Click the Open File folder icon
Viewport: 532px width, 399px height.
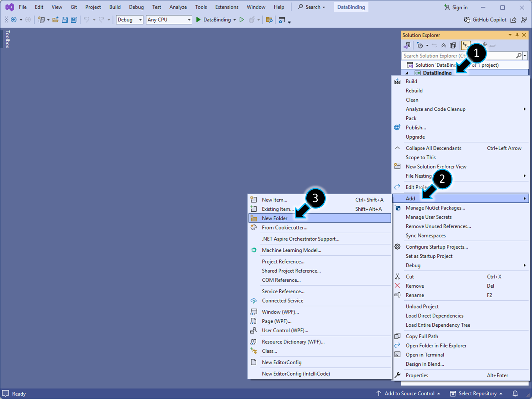tap(55, 20)
